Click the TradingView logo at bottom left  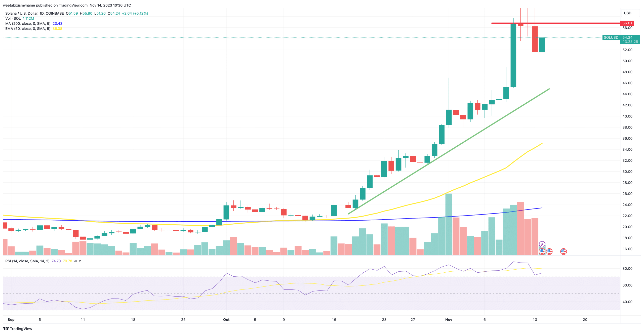[18, 329]
